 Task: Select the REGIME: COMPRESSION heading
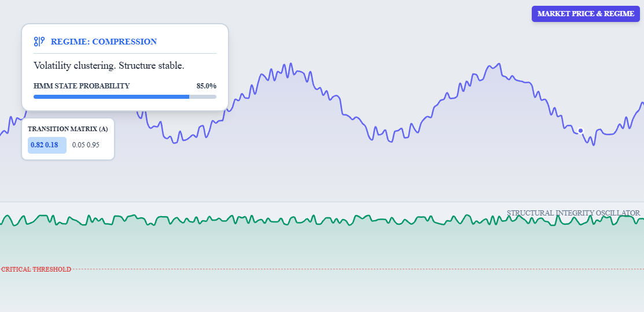pyautogui.click(x=104, y=42)
